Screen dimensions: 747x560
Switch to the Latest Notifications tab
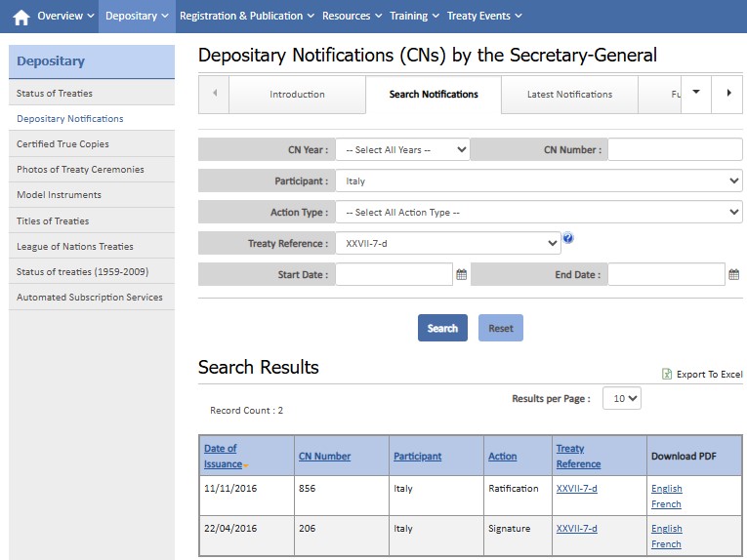(x=569, y=95)
